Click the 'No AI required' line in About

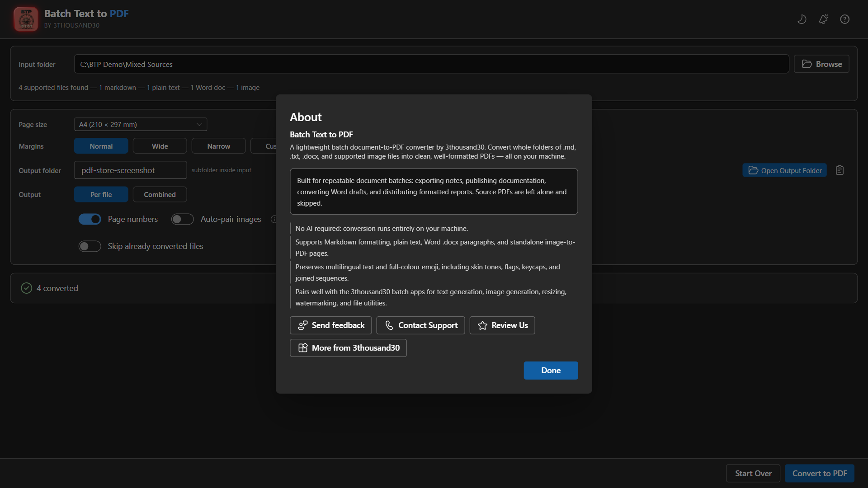[382, 229]
